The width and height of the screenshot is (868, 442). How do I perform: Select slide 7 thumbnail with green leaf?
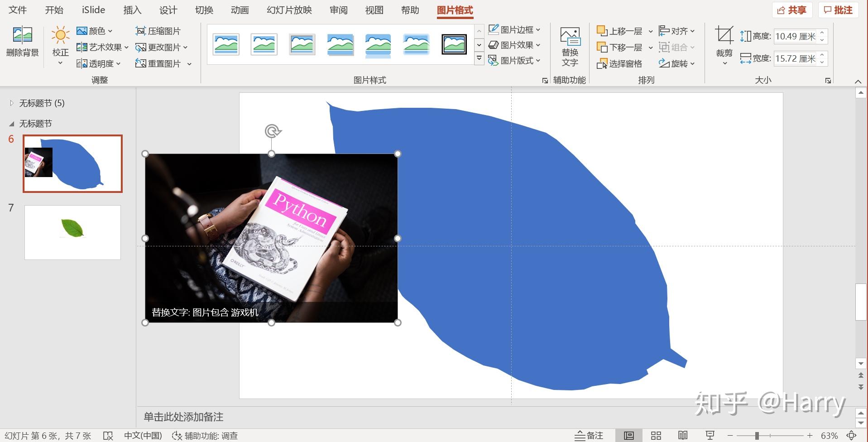72,232
